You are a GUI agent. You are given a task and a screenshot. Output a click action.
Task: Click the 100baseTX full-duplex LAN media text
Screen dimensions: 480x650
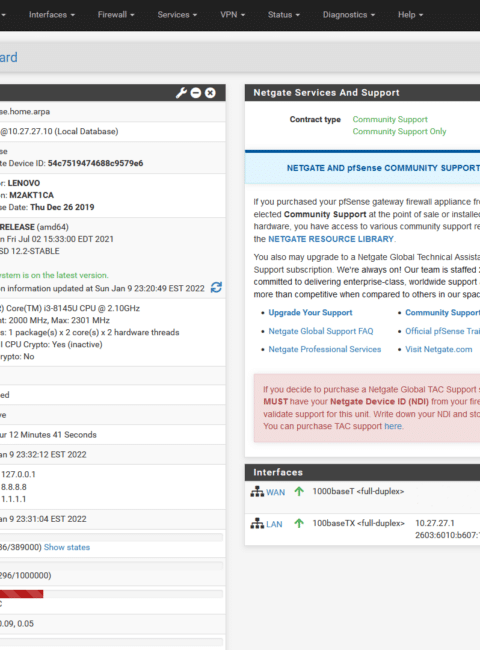coord(359,523)
